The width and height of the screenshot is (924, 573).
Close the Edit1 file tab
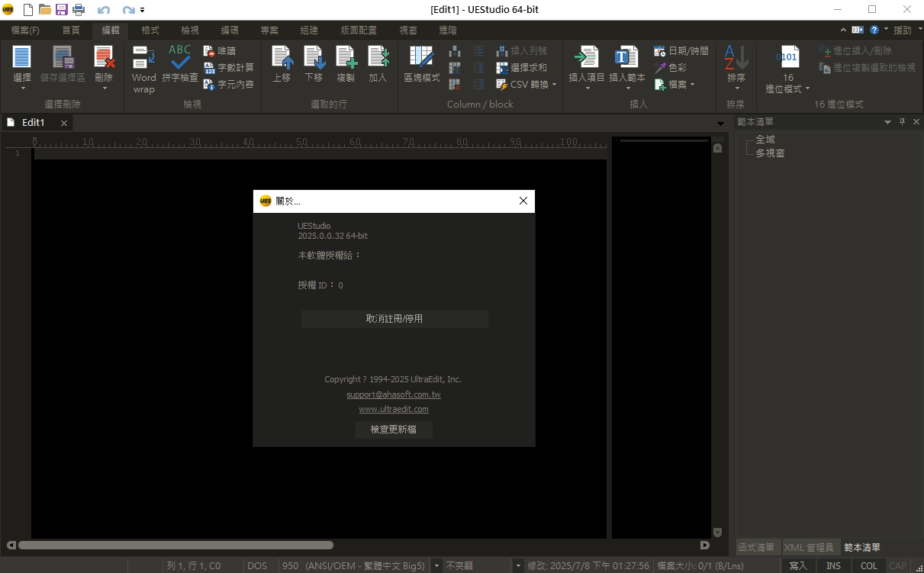pyautogui.click(x=64, y=123)
